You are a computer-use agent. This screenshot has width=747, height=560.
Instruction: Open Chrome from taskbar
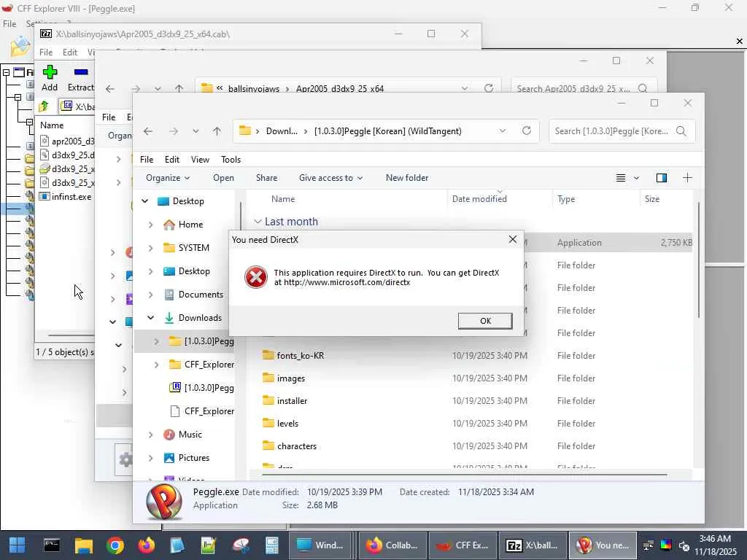(115, 545)
